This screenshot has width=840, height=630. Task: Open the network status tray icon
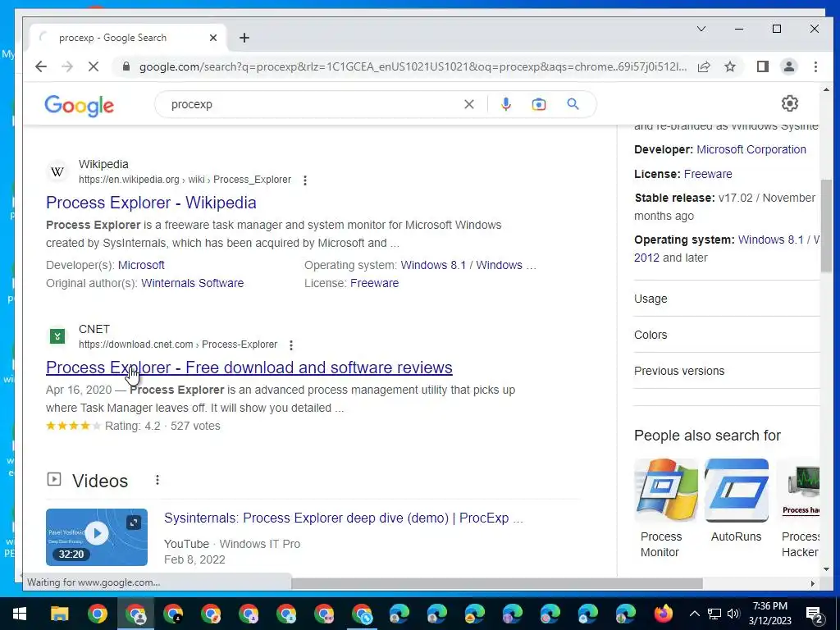click(x=714, y=614)
